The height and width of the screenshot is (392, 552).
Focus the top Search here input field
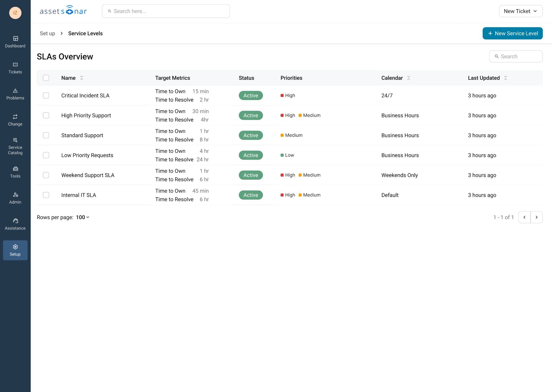(166, 11)
